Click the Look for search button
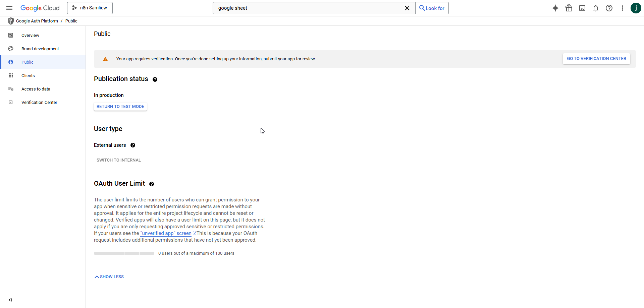The image size is (644, 308). [432, 8]
